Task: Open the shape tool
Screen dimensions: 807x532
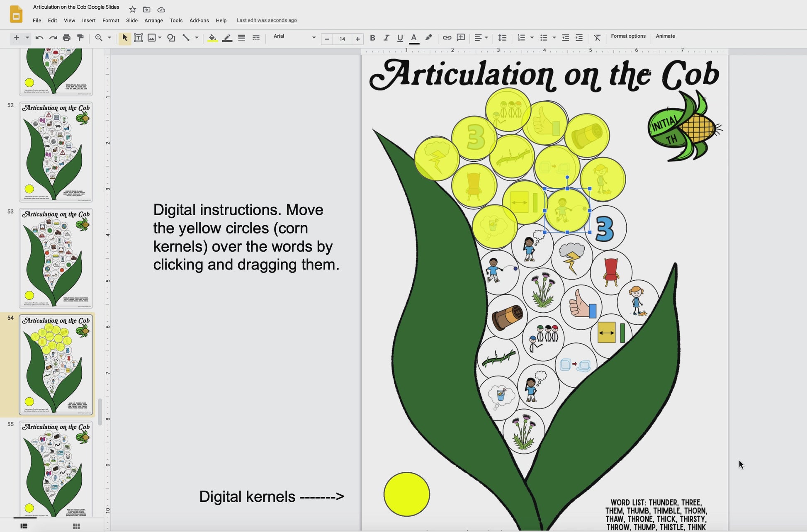Action: pos(171,38)
